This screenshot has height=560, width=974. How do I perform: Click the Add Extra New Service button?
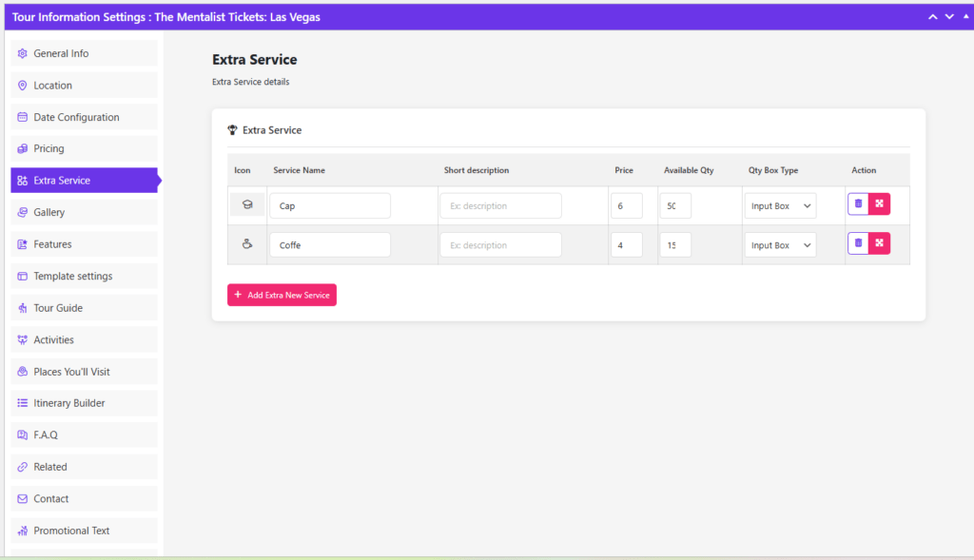click(282, 295)
